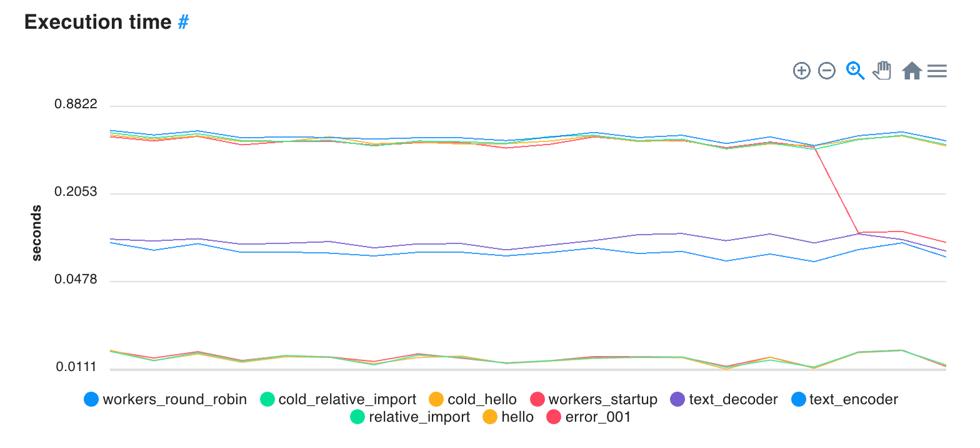Toggle the text_decoder legend item
The width and height of the screenshot is (980, 448).
coord(724,399)
